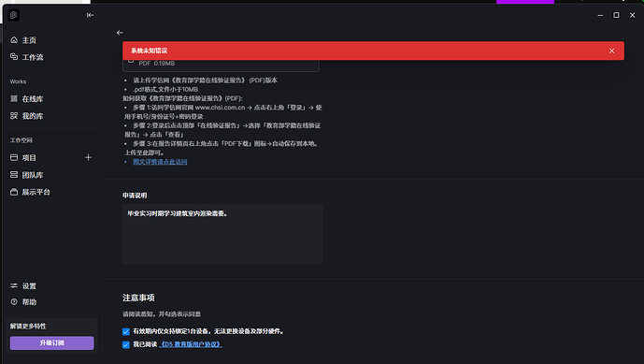Open the D5 教育版用户协议 link
The image size is (644, 364).
[x=191, y=344]
